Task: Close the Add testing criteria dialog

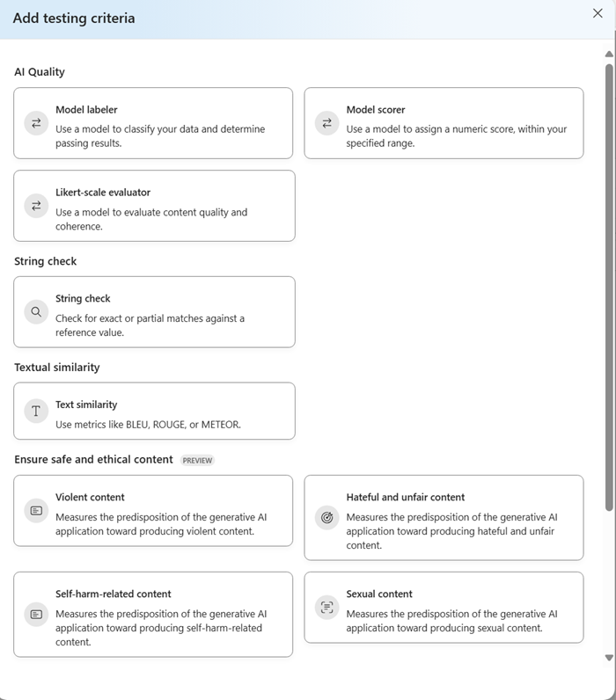Action: pyautogui.click(x=598, y=13)
